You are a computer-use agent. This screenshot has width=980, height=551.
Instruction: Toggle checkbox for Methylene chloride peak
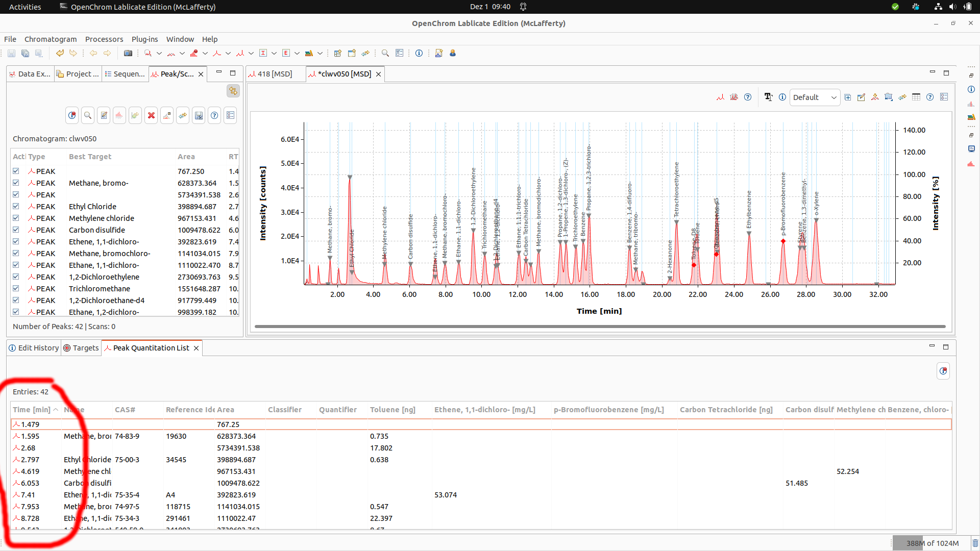coord(16,218)
